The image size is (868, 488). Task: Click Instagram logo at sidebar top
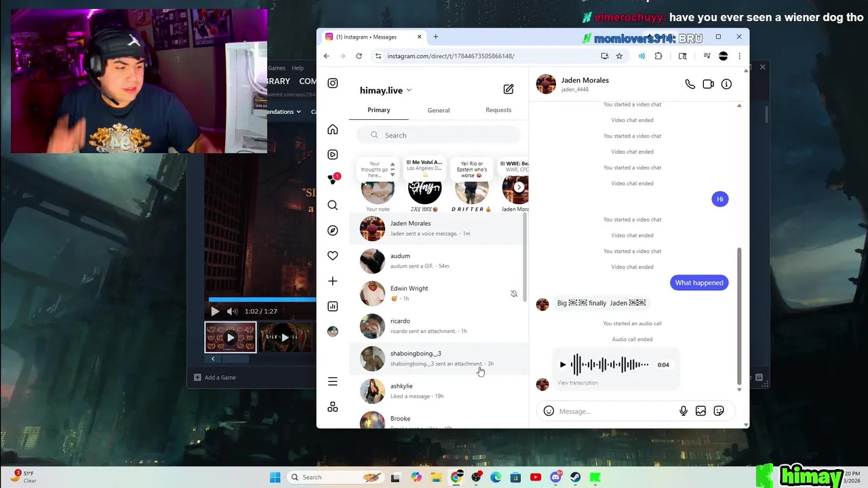tap(332, 83)
